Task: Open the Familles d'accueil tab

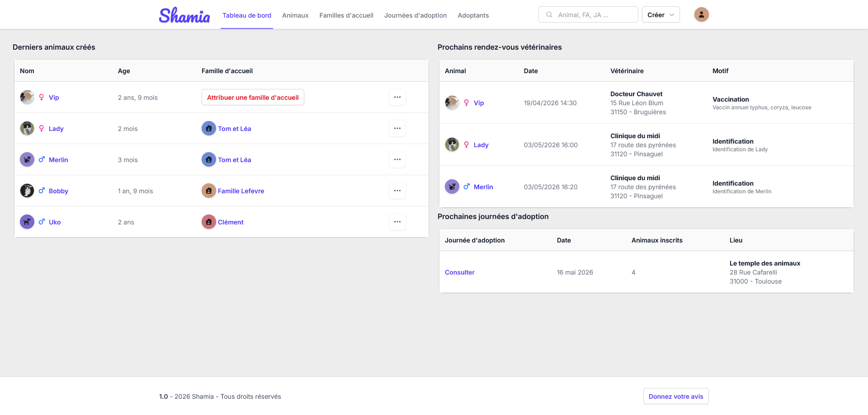Action: [346, 15]
